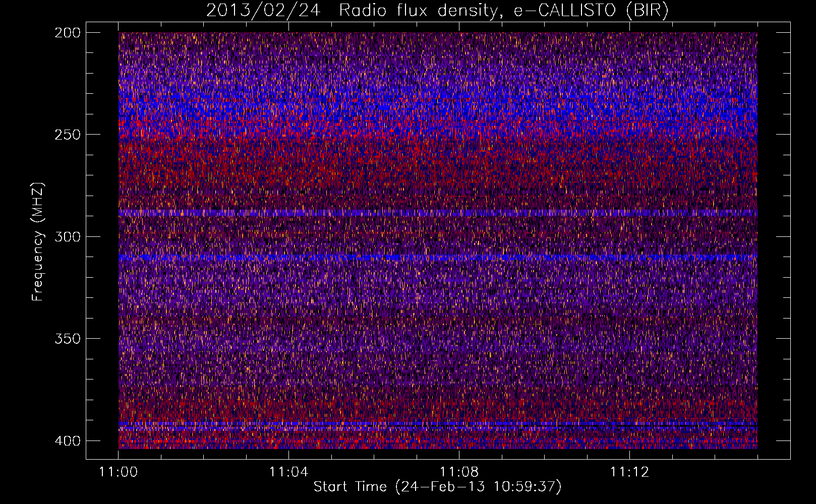
Task: Click the 350 frequency tick label
Action: pos(68,339)
